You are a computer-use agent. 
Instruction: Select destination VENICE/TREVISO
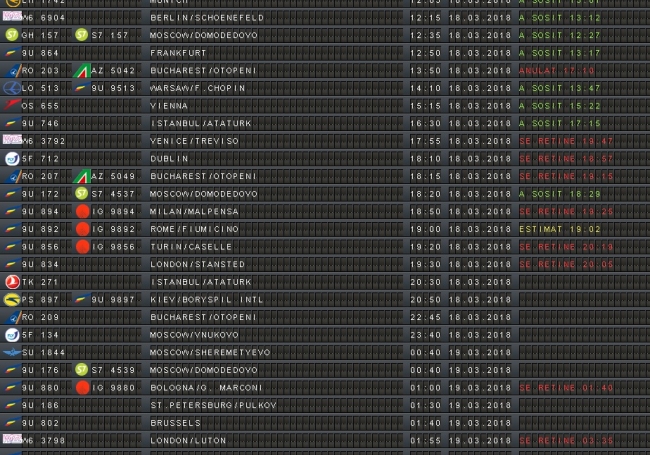[x=194, y=141]
